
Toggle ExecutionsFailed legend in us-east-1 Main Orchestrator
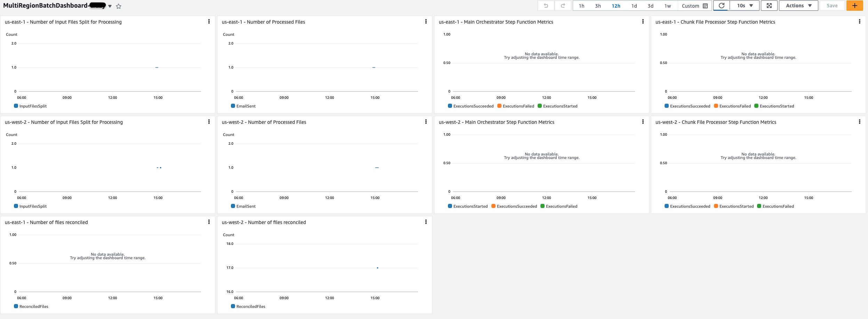[516, 106]
